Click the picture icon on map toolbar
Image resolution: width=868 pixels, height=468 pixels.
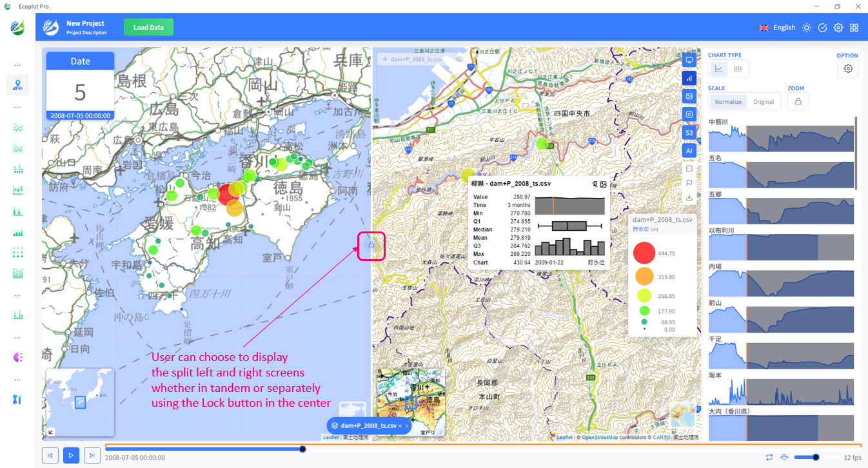coord(689,96)
